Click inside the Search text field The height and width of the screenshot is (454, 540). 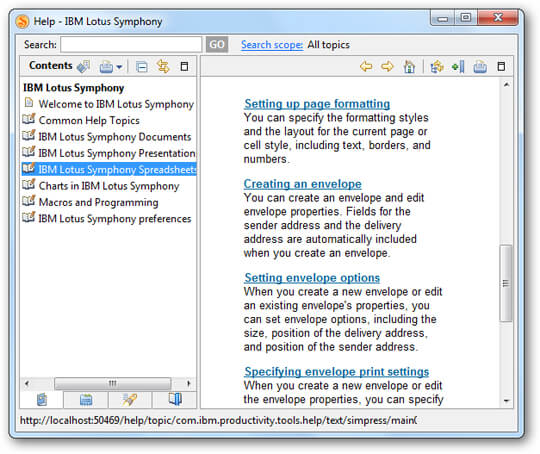pyautogui.click(x=131, y=44)
